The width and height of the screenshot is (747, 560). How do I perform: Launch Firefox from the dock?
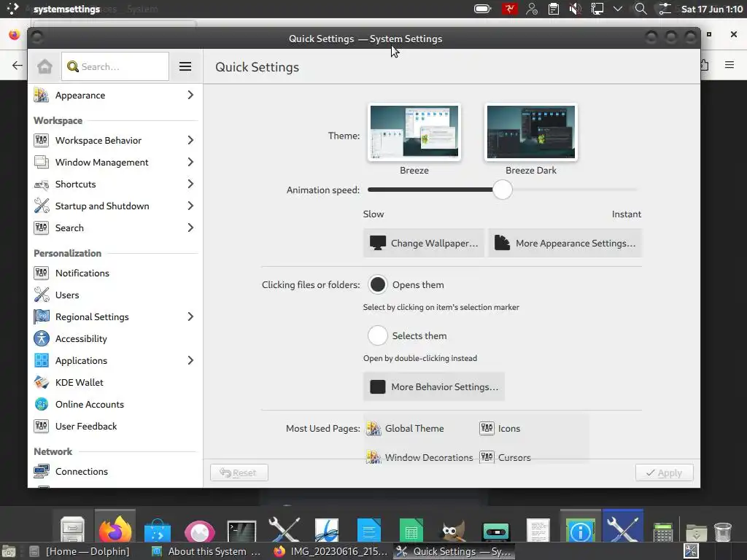(115, 529)
